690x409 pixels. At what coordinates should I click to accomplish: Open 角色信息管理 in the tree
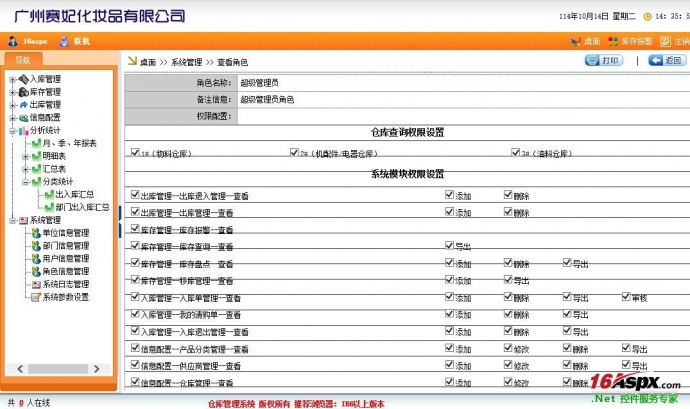66,272
